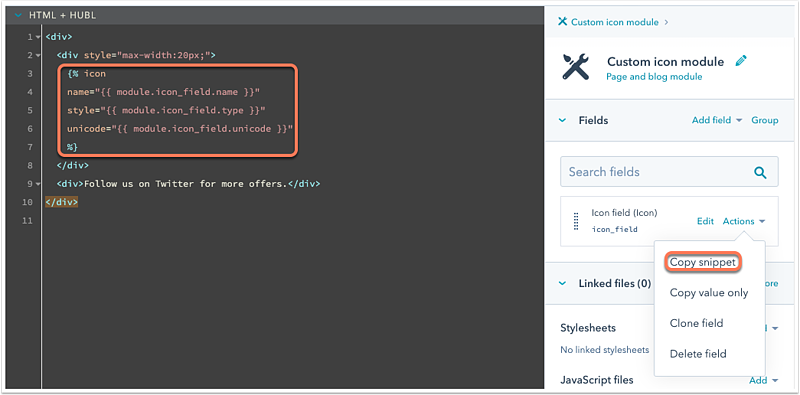Click the closing </div> on line 10
This screenshot has height=395, width=800.
[61, 202]
